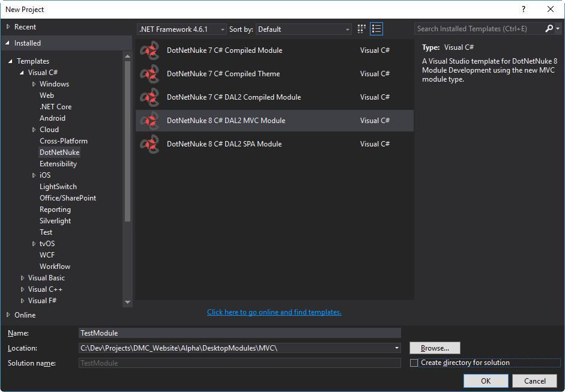The height and width of the screenshot is (392, 565).
Task: Expand the Recent section
Action: (x=8, y=26)
